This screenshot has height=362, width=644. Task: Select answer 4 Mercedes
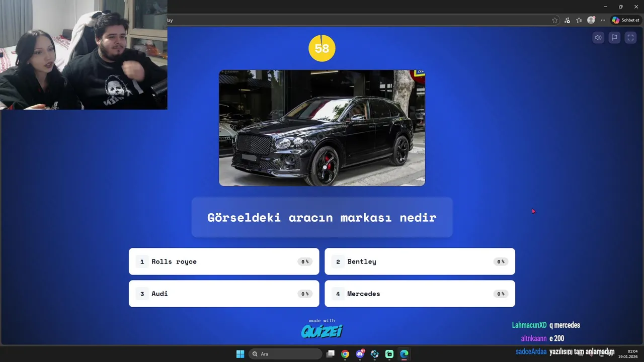tap(420, 294)
